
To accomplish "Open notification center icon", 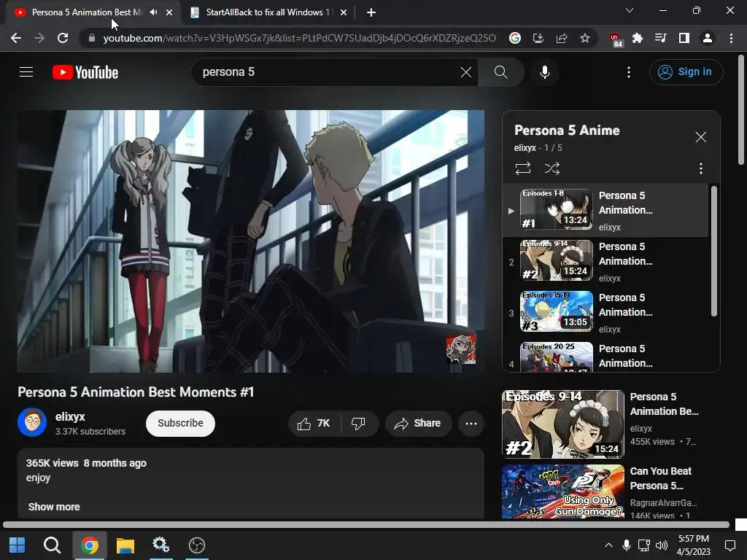I will [729, 545].
